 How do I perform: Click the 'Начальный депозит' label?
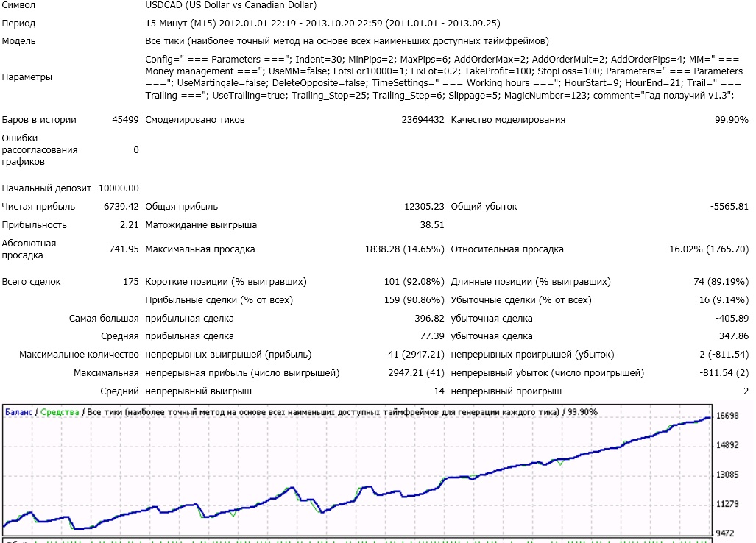point(46,188)
